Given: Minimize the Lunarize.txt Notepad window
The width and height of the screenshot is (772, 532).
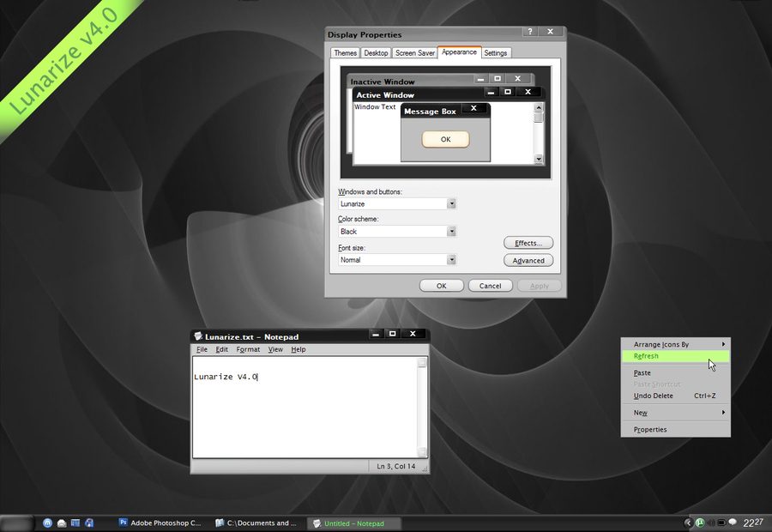Looking at the screenshot, I should tap(377, 334).
